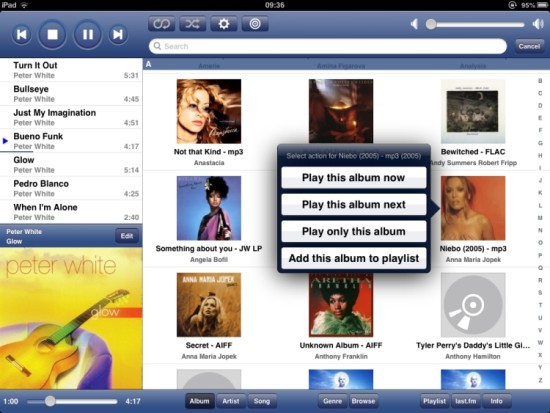
Task: Toggle shuffle playback icon
Action: tap(193, 24)
